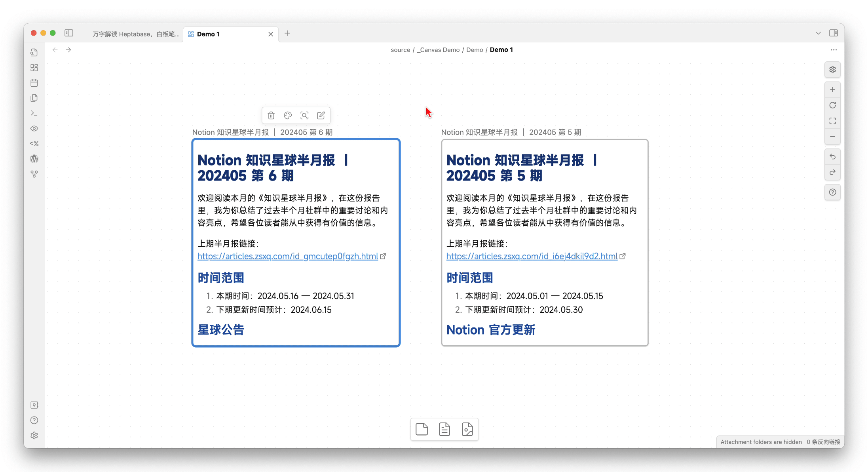868x472 pixels.
Task: Select the 第 6 期 card heading
Action: point(273,168)
